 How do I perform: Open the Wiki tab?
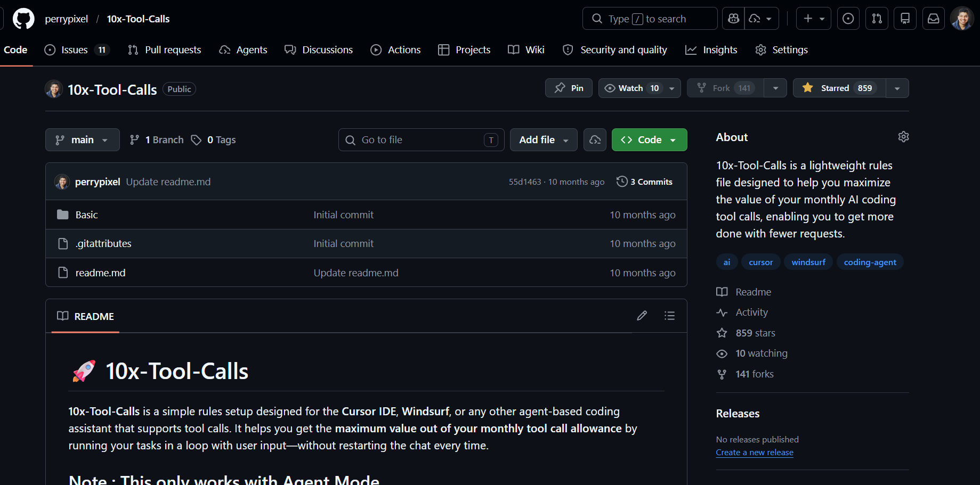tap(526, 50)
